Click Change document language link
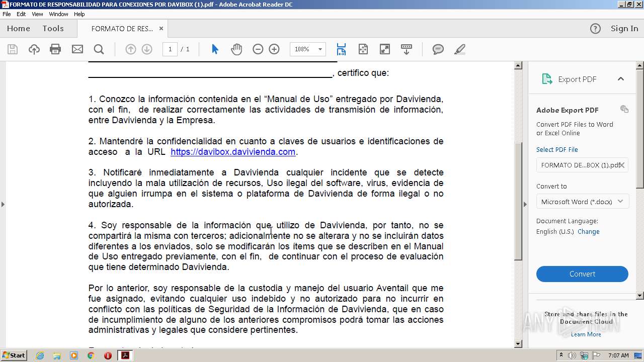Viewport: 644px width, 362px height. click(588, 232)
